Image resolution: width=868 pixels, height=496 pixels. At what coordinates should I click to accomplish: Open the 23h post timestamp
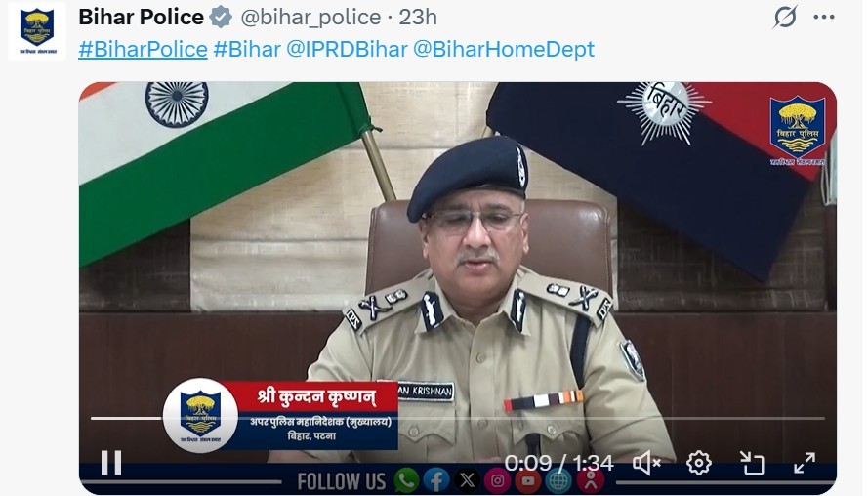coord(418,18)
